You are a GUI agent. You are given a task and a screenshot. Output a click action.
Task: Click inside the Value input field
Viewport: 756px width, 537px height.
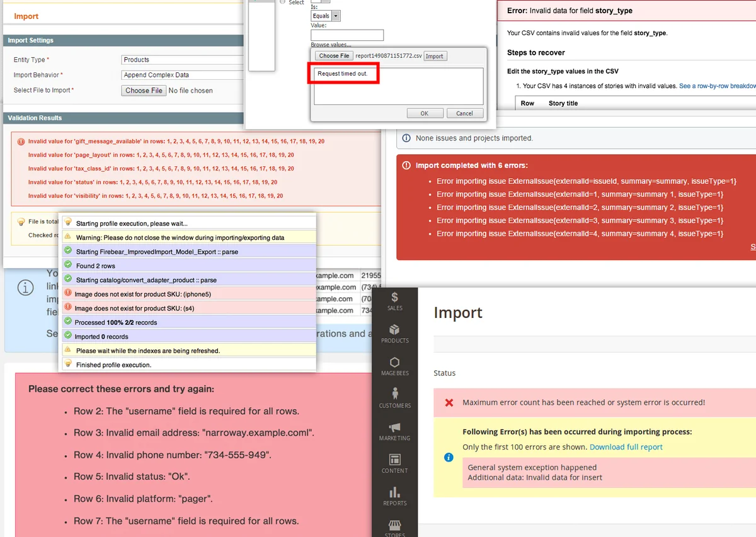click(x=346, y=35)
